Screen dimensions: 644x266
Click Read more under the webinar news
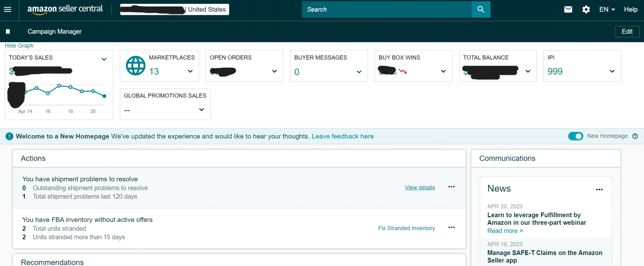(505, 231)
